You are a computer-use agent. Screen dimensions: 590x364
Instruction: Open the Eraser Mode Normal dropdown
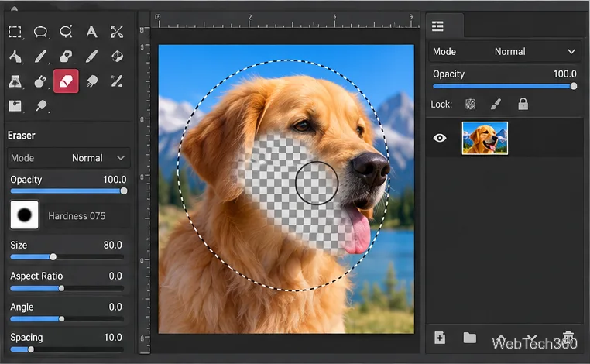68,158
